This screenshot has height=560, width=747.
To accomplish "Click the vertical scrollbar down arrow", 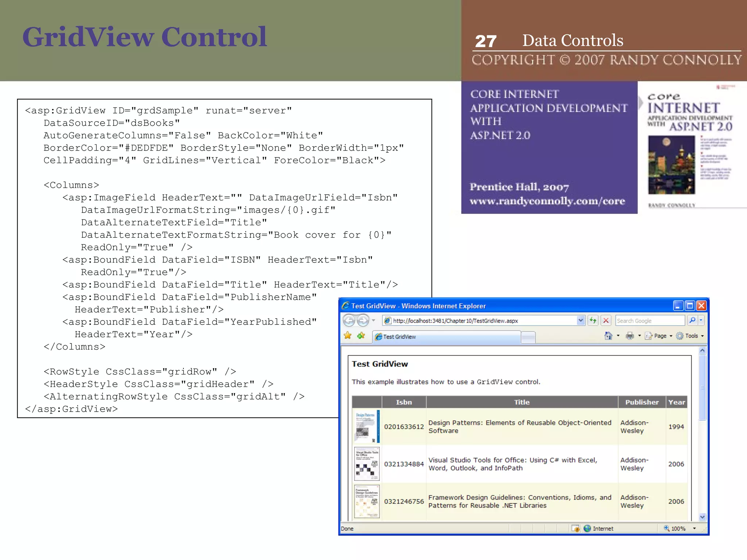I will (x=703, y=517).
